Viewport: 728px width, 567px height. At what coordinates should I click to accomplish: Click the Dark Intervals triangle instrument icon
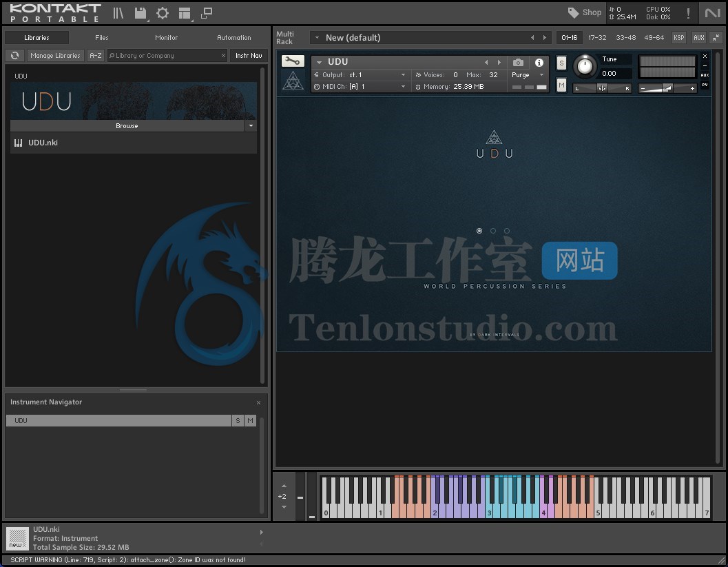293,81
